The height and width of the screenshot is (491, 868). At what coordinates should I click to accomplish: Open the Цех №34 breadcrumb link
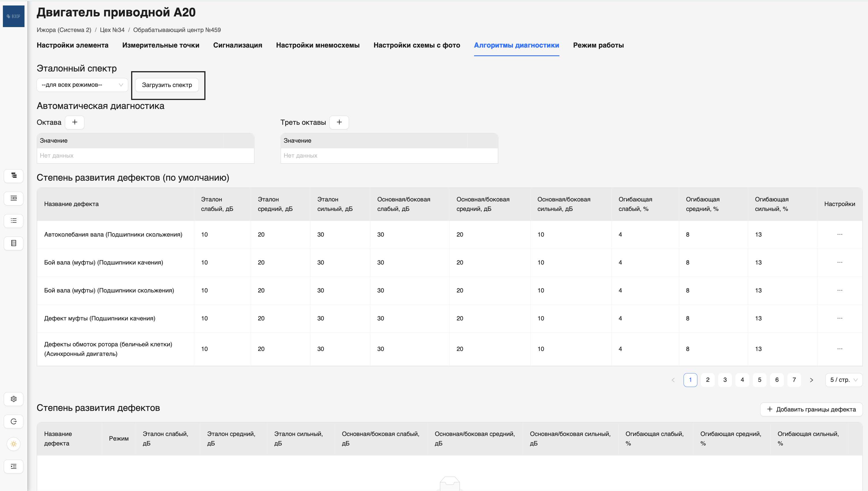point(112,30)
